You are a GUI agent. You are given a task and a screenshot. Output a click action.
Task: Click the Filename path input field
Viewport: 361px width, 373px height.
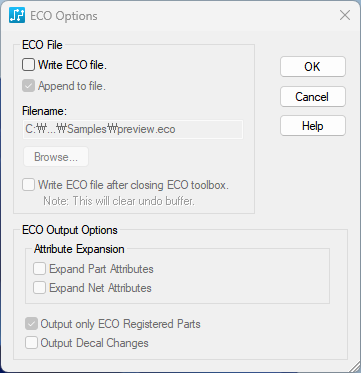click(133, 129)
